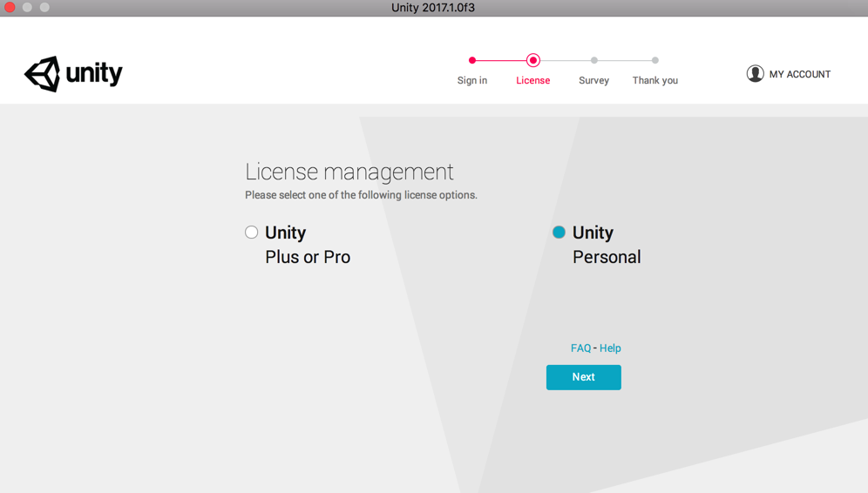Close the Unity window with red button

10,7
